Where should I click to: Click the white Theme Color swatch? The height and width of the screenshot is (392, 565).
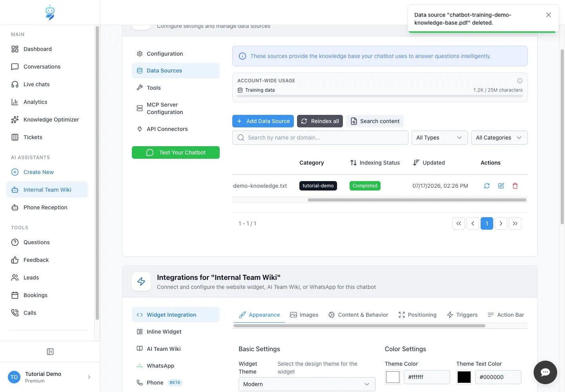[x=393, y=377]
